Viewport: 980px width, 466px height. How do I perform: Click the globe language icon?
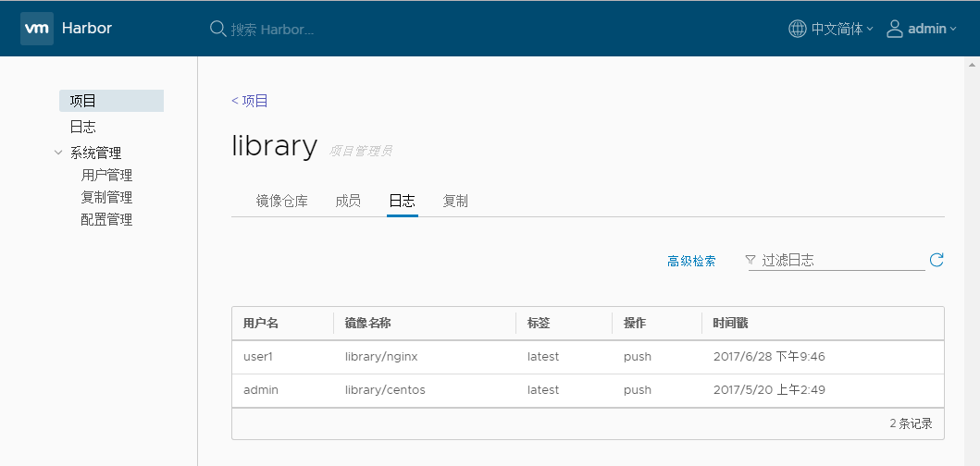[797, 29]
